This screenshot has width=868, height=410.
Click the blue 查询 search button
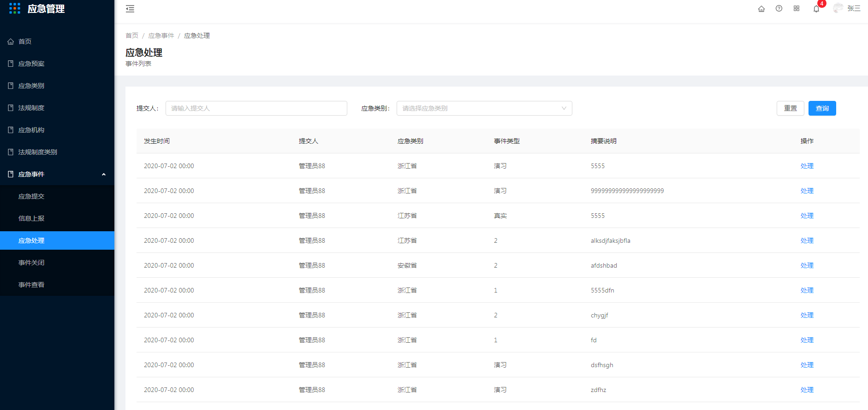(x=822, y=108)
